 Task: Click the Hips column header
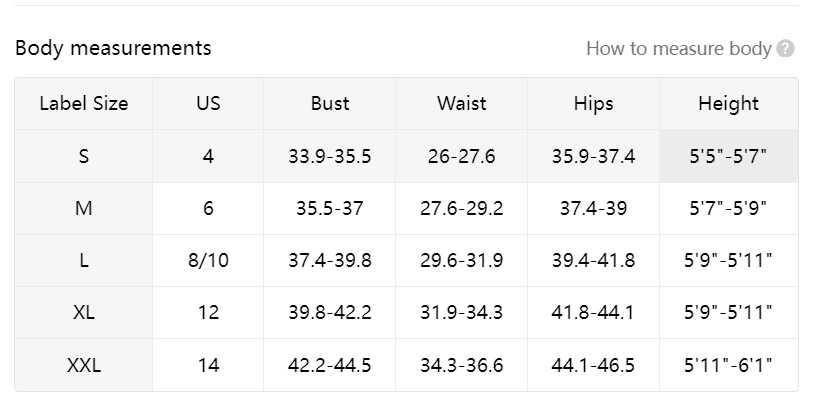tap(593, 103)
